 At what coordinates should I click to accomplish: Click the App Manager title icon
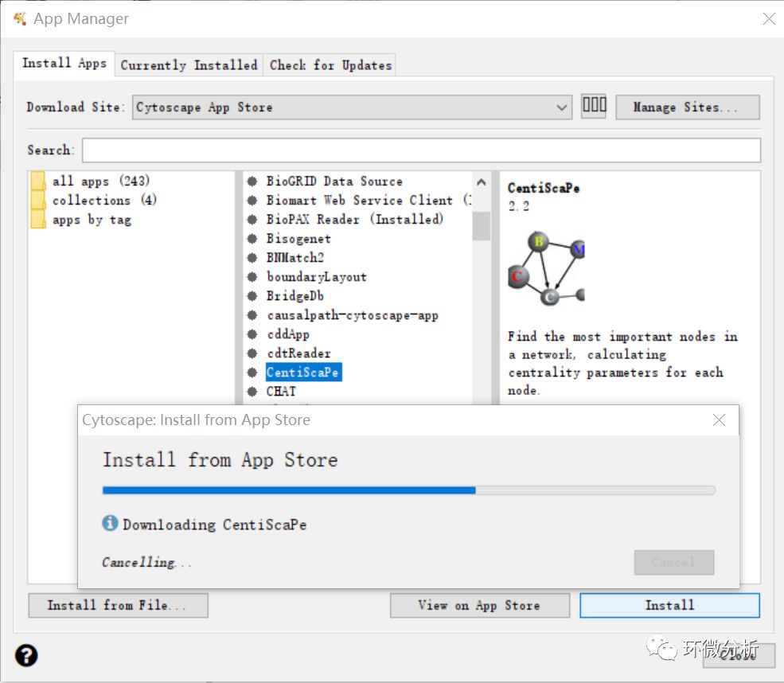(19, 18)
